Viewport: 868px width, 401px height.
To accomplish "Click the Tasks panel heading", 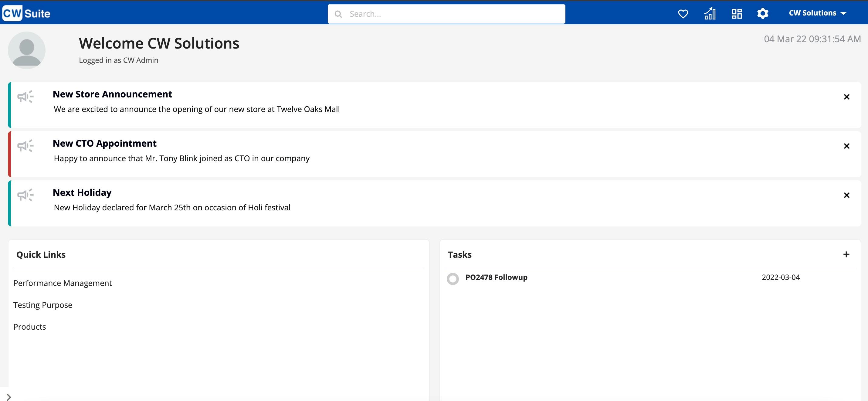I will pyautogui.click(x=460, y=255).
